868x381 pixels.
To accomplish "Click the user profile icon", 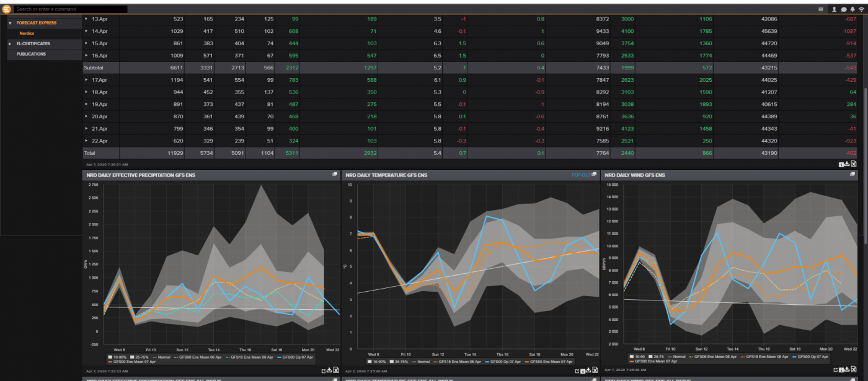I will pyautogui.click(x=834, y=9).
